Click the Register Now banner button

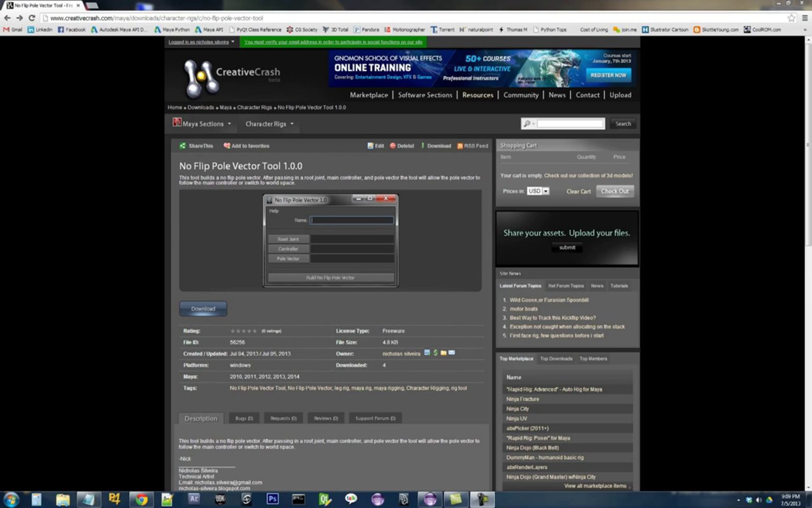[608, 75]
